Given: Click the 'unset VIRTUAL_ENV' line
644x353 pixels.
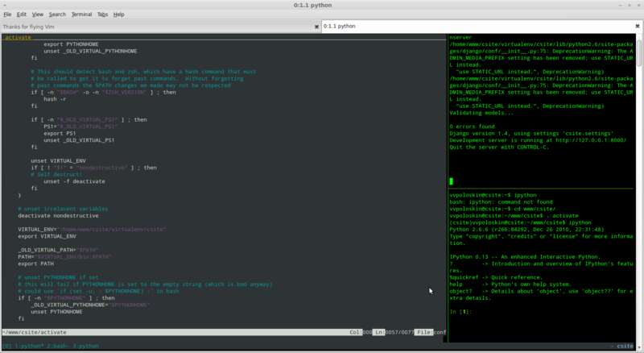Looking at the screenshot, I should 58,161.
